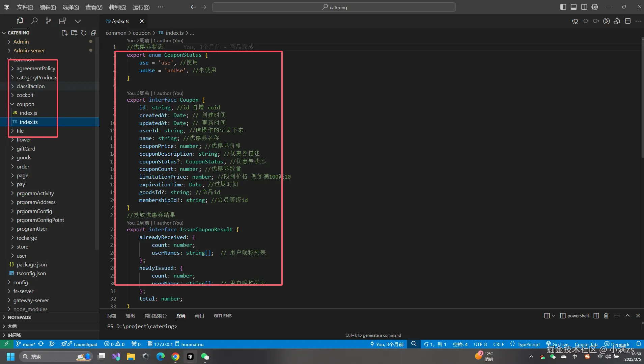Open the 编辑(E) menu
The width and height of the screenshot is (644, 364).
(x=48, y=7)
